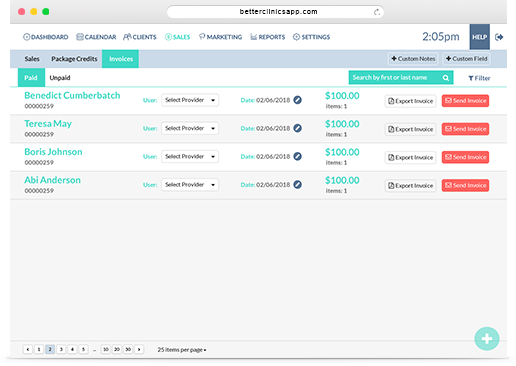The width and height of the screenshot is (516, 366).
Task: Jump to page 3 in pagination
Action: [61, 349]
